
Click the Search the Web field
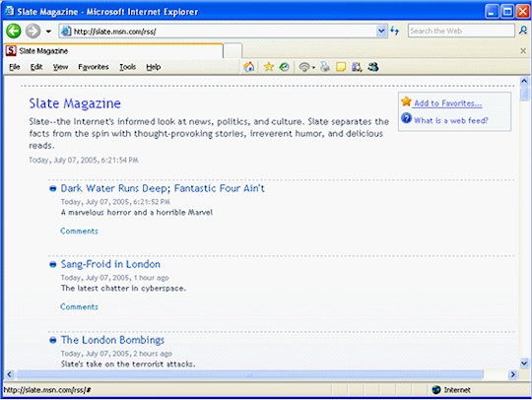(461, 31)
